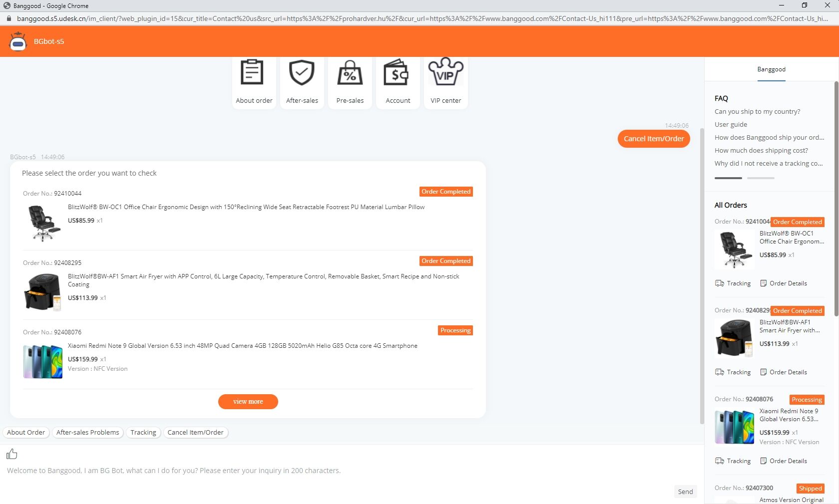Send the chat message
The height and width of the screenshot is (504, 839).
point(685,492)
